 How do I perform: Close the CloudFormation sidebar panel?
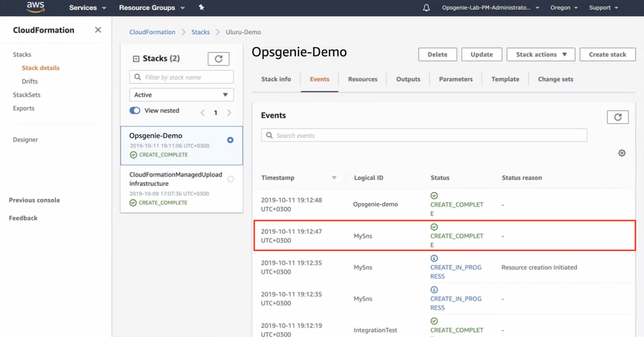[98, 30]
